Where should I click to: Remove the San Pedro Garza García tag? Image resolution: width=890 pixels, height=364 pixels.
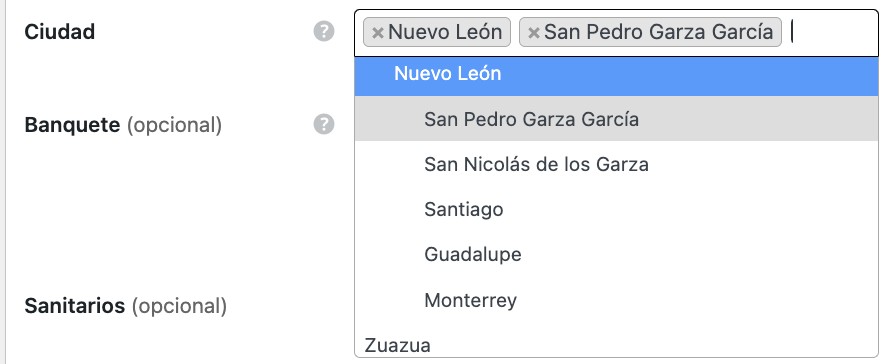click(x=534, y=32)
